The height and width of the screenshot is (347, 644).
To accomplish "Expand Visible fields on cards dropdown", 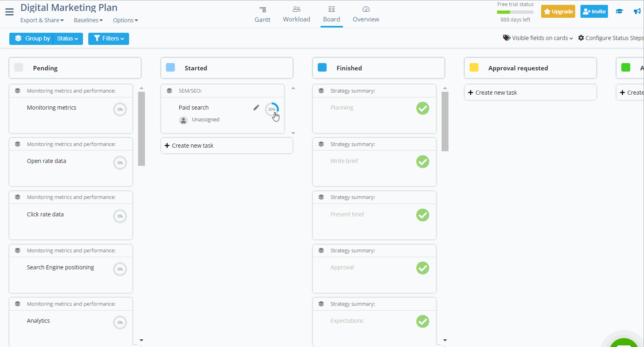I will 538,38.
